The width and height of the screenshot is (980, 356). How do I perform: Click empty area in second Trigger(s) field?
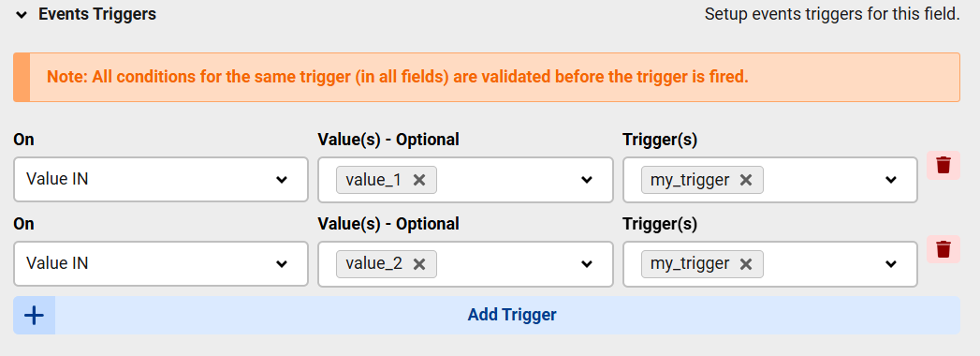822,264
